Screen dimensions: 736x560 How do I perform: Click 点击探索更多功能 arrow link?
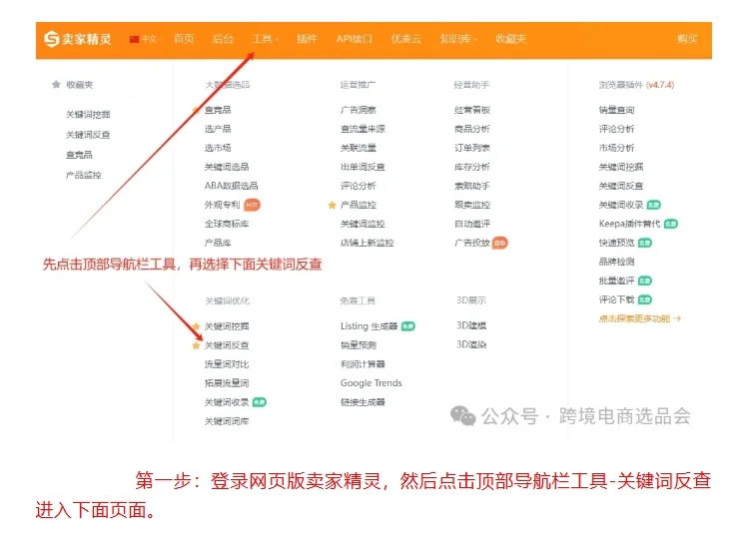[640, 318]
